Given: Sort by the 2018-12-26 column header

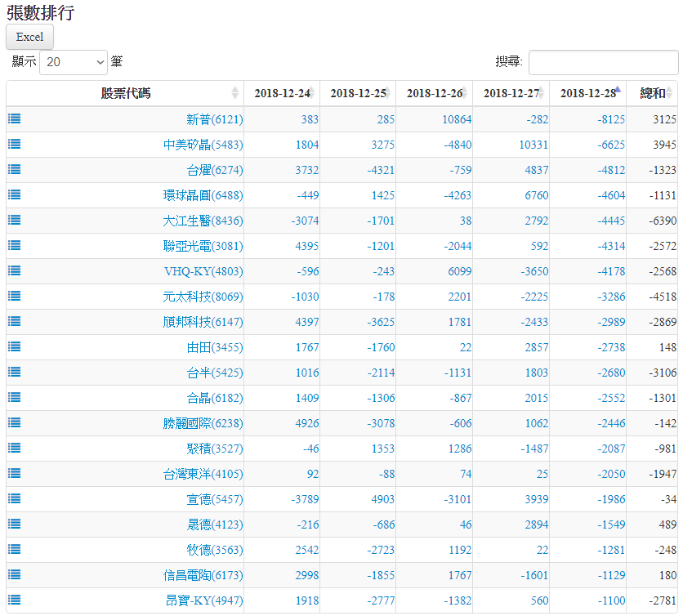Looking at the screenshot, I should tap(434, 93).
